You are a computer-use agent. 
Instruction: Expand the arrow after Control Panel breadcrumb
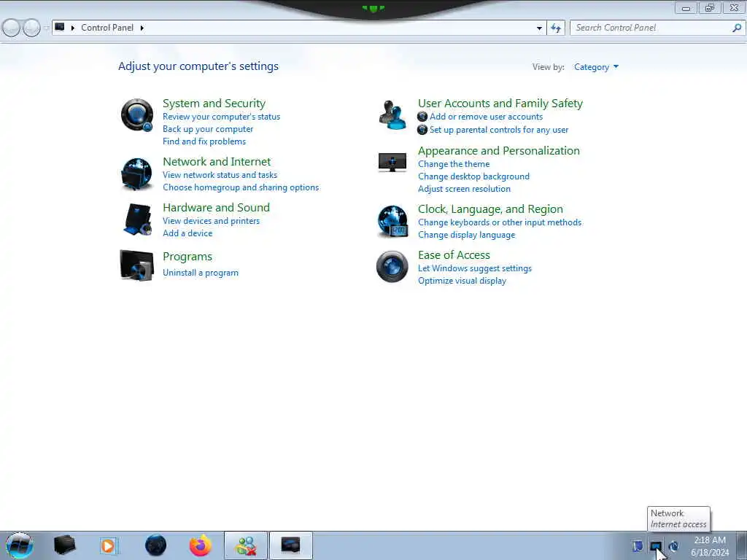(x=142, y=28)
